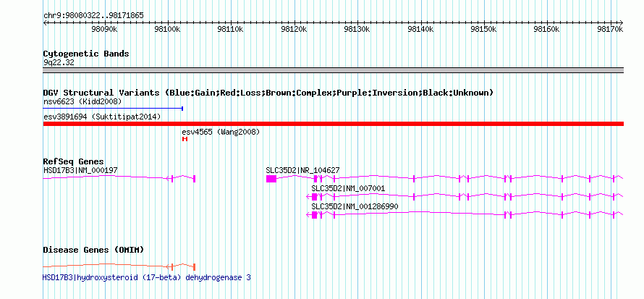Click the SLC35D2 NM_007001 transcript arrow start
The image size is (644, 299).
pos(309,196)
